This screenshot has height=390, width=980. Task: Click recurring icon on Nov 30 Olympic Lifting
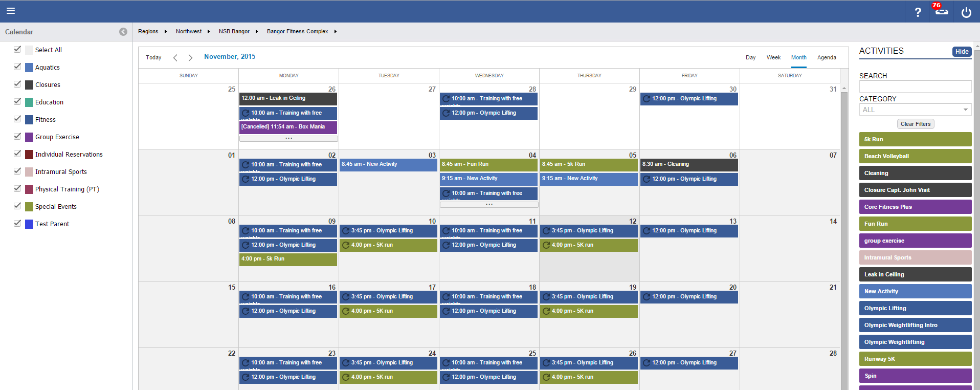[647, 99]
